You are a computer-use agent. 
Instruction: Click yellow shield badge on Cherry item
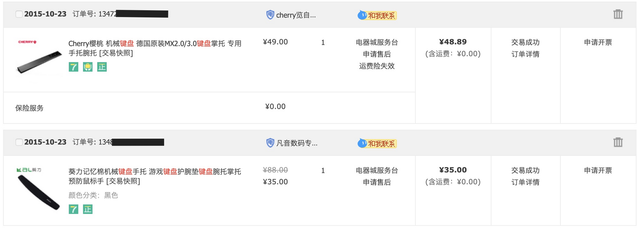click(88, 67)
